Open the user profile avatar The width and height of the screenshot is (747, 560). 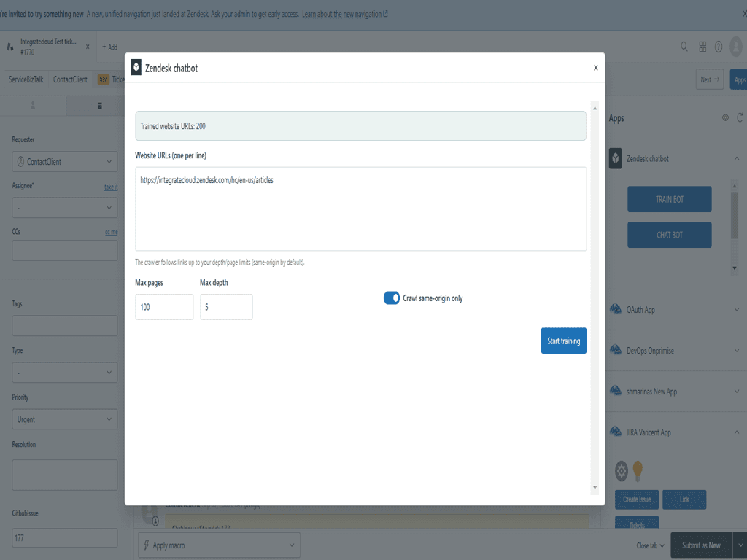coord(736,47)
